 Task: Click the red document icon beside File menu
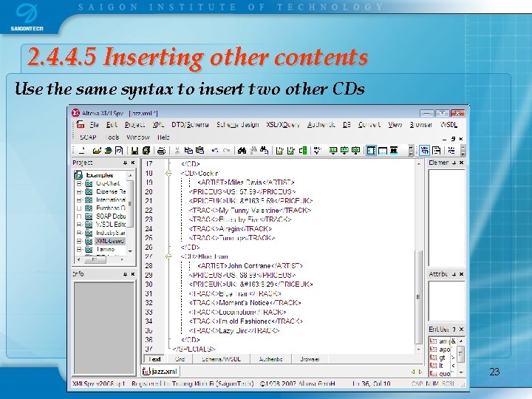point(81,125)
